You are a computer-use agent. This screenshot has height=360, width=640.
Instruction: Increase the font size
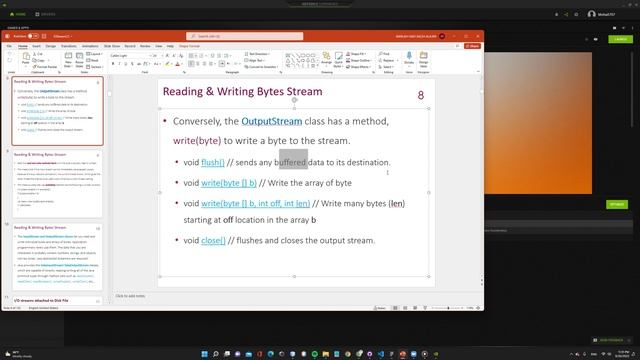coord(167,56)
